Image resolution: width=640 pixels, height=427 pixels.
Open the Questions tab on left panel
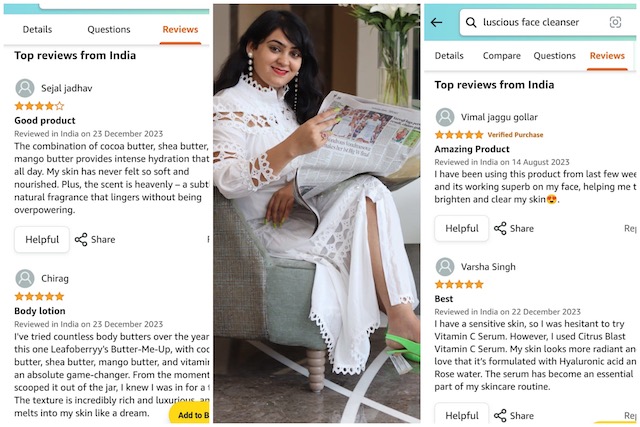108,30
